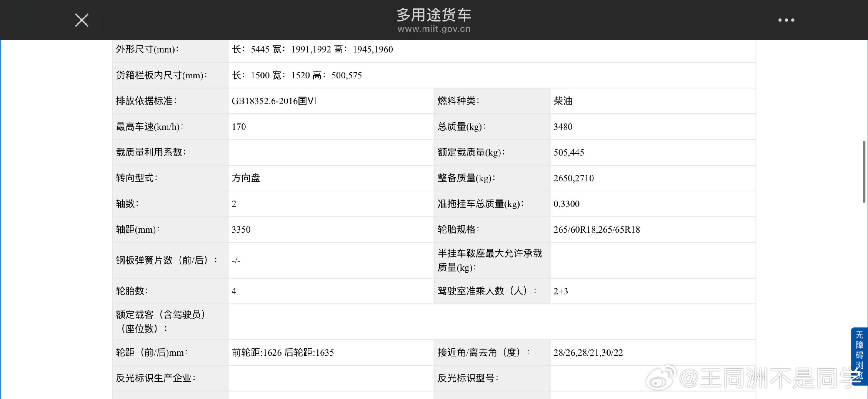Viewport: 868px width, 399px height.
Task: Select the steering type value 方向盘
Action: [x=246, y=178]
